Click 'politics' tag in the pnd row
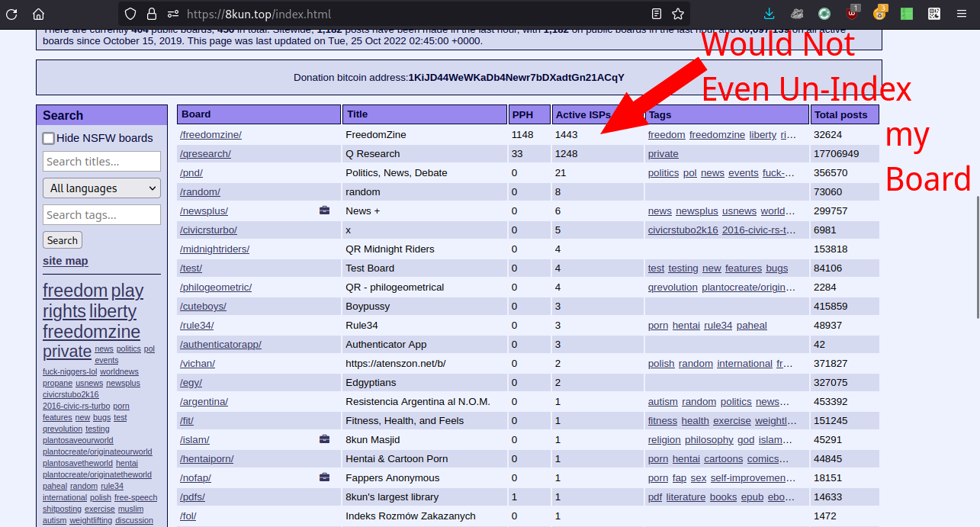 point(664,173)
